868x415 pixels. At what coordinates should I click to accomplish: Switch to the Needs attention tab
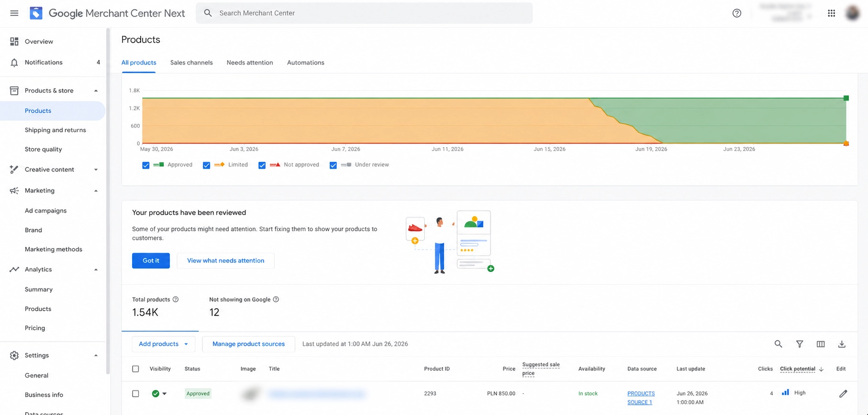pos(250,63)
